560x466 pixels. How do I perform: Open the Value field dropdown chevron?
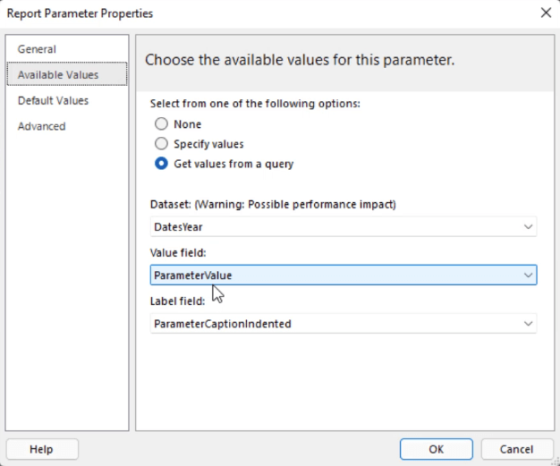(528, 275)
